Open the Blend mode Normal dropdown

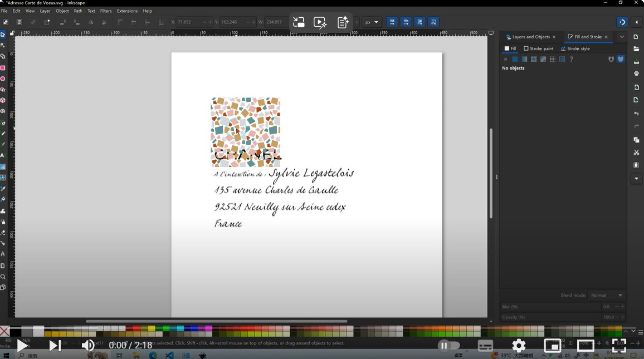point(607,296)
